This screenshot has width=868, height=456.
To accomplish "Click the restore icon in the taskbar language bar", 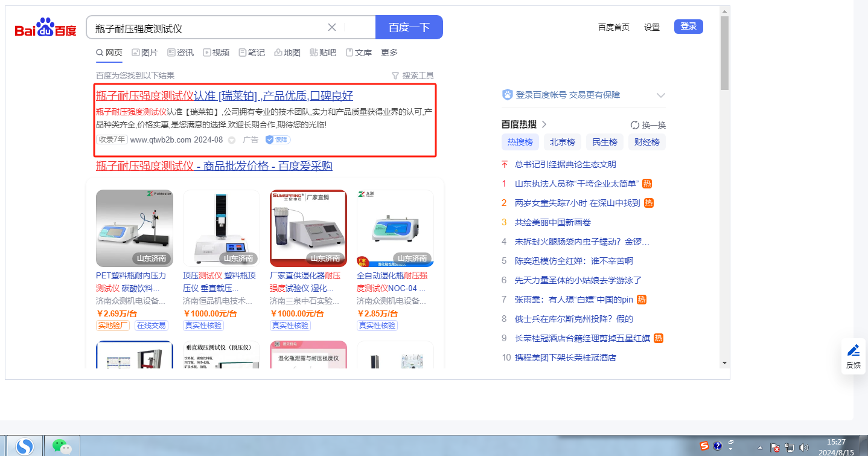I will 731,442.
